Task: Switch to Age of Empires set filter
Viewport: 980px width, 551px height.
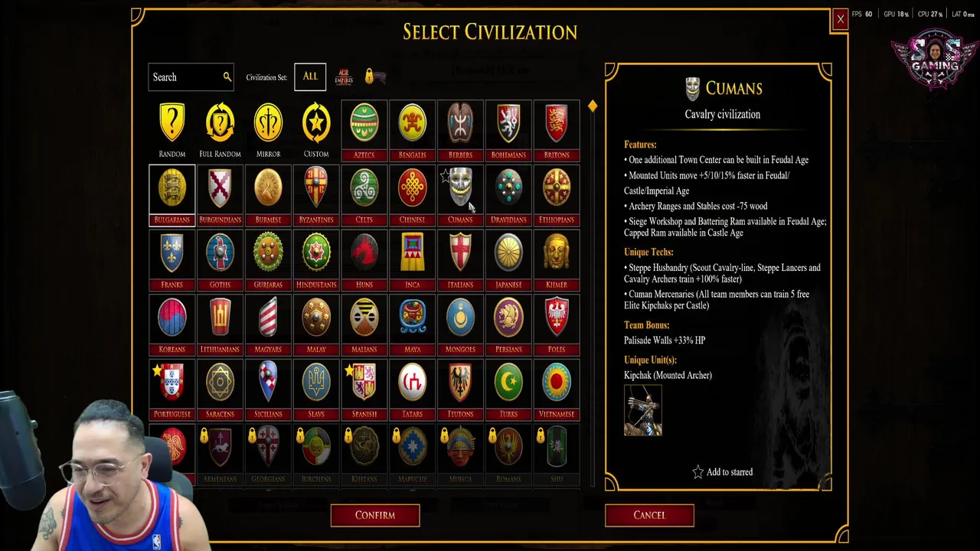Action: point(344,77)
